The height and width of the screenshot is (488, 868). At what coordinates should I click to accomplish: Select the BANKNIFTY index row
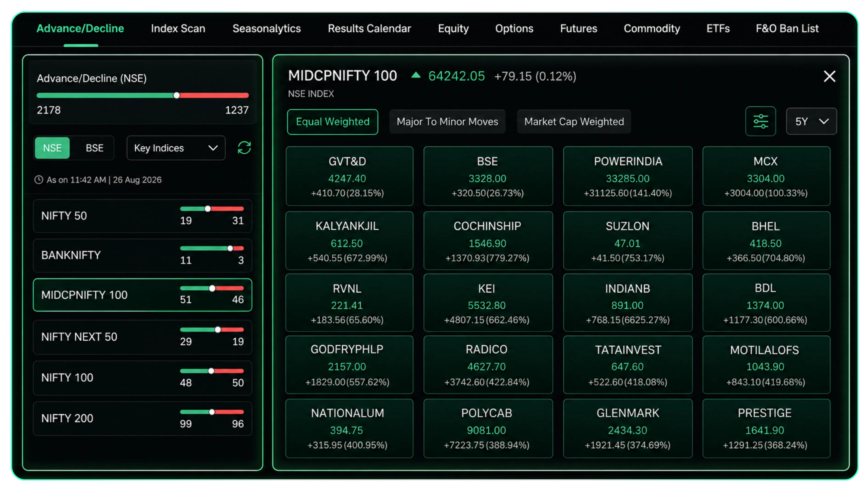coord(142,255)
